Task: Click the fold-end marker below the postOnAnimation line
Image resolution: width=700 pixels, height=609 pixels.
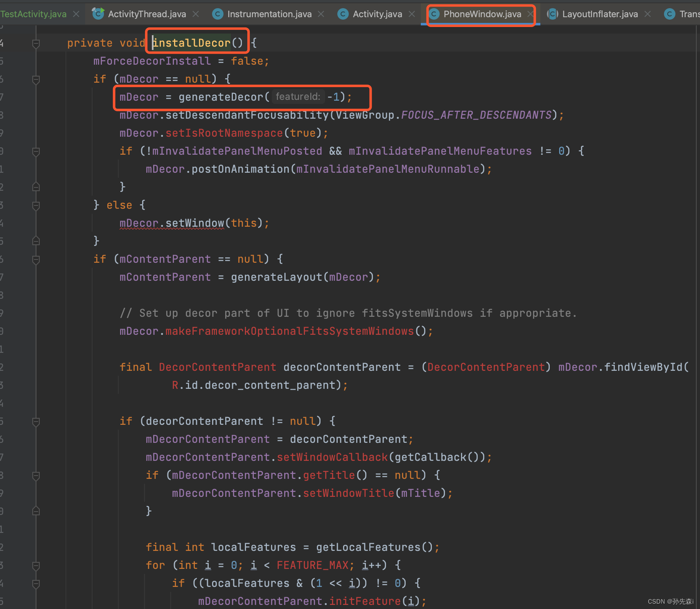Action: (x=36, y=187)
